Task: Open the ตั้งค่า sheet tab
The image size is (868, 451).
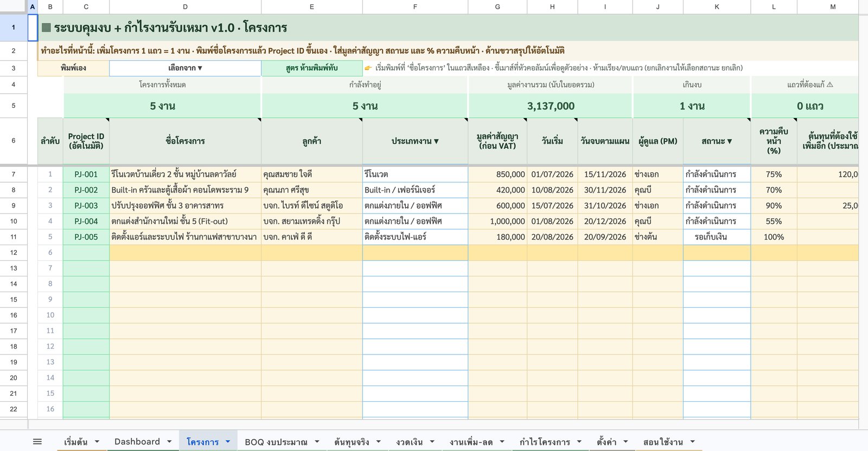Action: (x=607, y=442)
